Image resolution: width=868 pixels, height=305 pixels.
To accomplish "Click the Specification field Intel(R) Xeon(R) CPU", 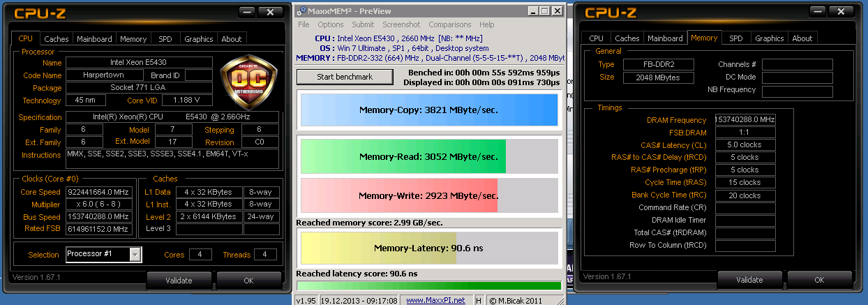I will click(x=172, y=117).
